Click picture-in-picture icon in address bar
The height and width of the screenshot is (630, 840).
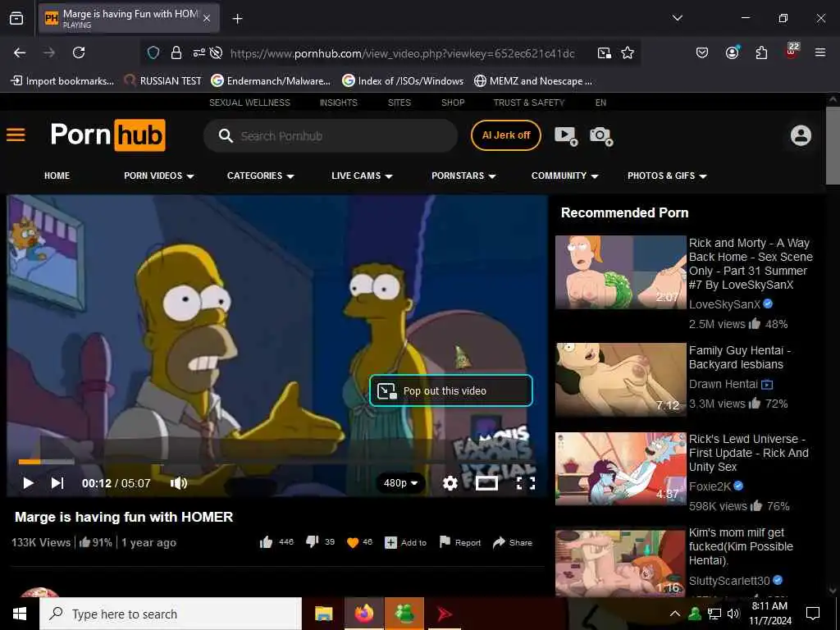(x=605, y=52)
